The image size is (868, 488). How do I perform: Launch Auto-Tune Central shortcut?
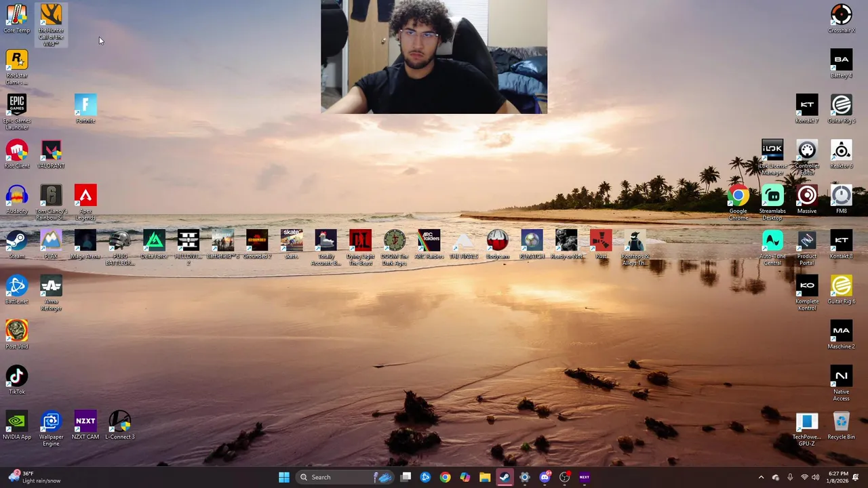(772, 248)
